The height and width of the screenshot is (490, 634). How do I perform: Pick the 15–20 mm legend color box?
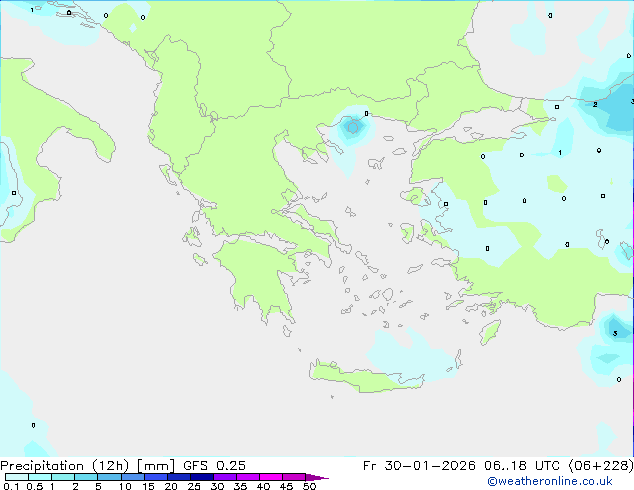pyautogui.click(x=156, y=477)
